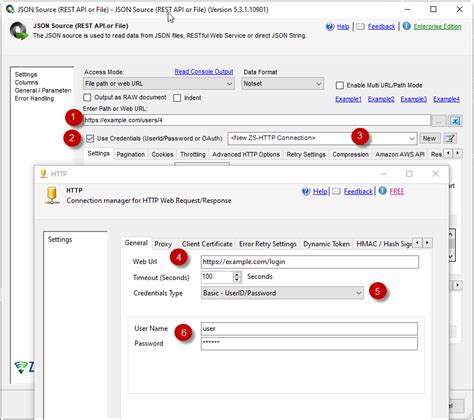This screenshot has width=474, height=420.
Task: Click the help icon in JSON Source header
Action: [x=330, y=27]
